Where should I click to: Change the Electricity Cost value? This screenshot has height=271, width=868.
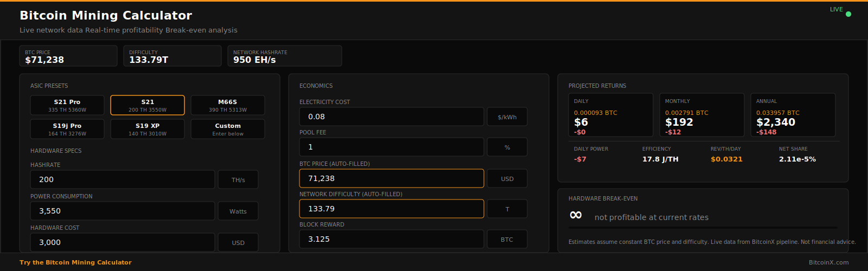[391, 117]
